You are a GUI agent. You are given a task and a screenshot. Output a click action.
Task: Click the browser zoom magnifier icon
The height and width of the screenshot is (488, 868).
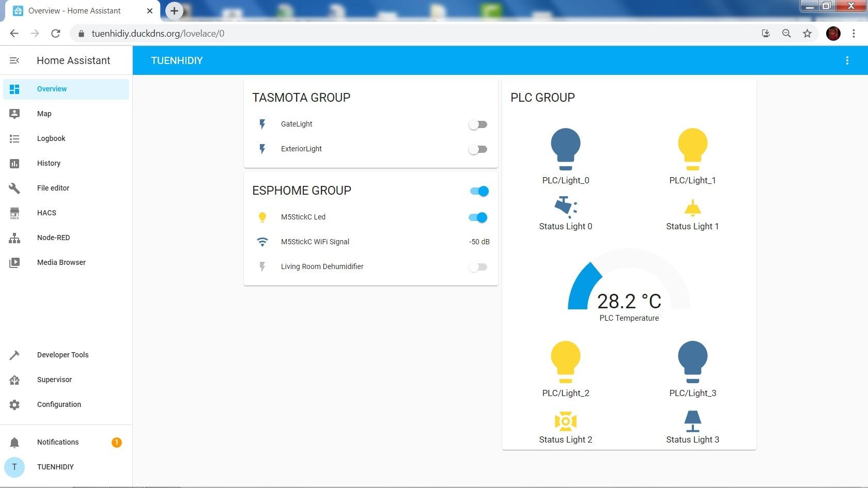point(786,34)
